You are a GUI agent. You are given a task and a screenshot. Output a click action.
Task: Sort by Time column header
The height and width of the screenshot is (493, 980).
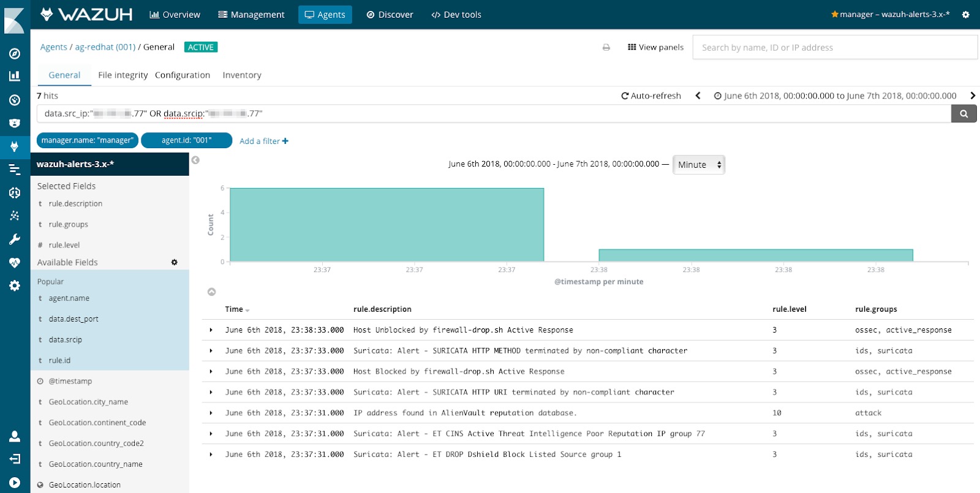237,309
